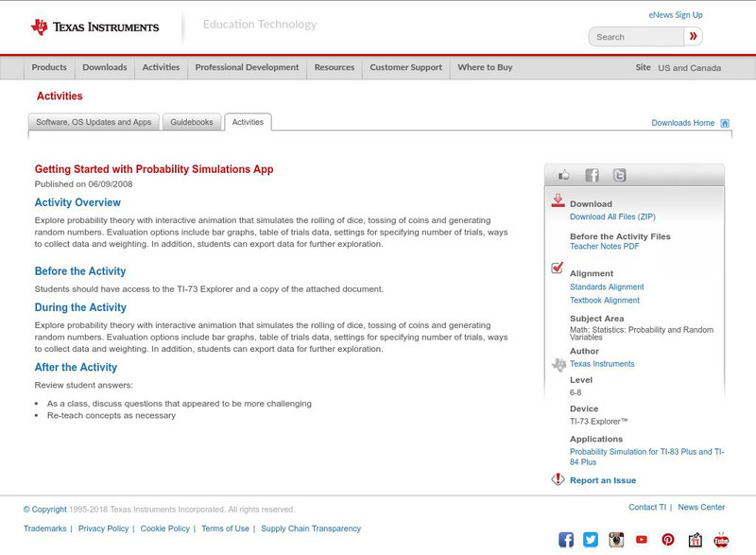Submit search with red arrow button
Viewport: 756px width, 555px height.
(x=693, y=37)
